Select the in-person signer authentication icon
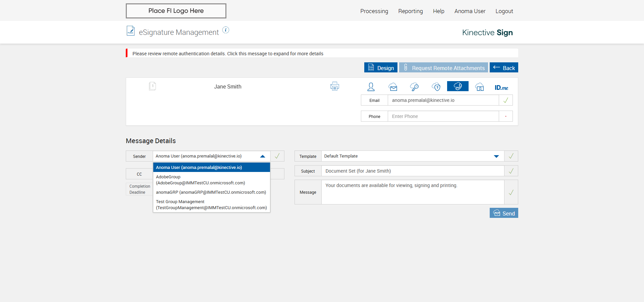Screen dimensions: 644x302 [371, 87]
